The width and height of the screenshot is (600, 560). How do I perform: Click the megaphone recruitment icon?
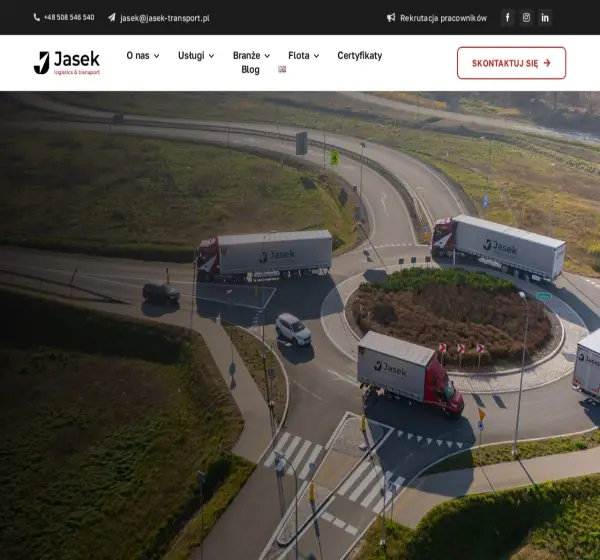tap(391, 18)
